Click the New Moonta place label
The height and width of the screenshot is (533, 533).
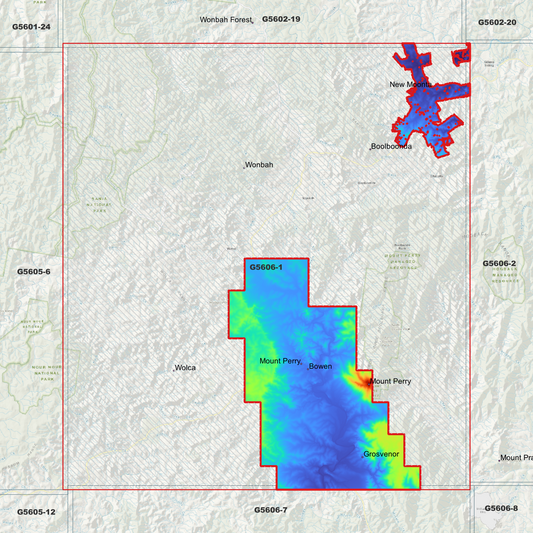411,84
